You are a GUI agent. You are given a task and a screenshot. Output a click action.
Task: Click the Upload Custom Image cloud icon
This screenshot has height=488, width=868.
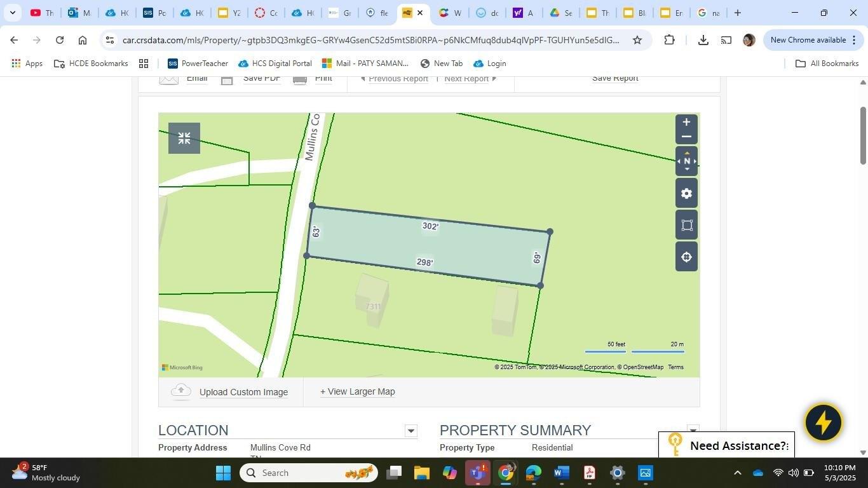[x=181, y=391]
